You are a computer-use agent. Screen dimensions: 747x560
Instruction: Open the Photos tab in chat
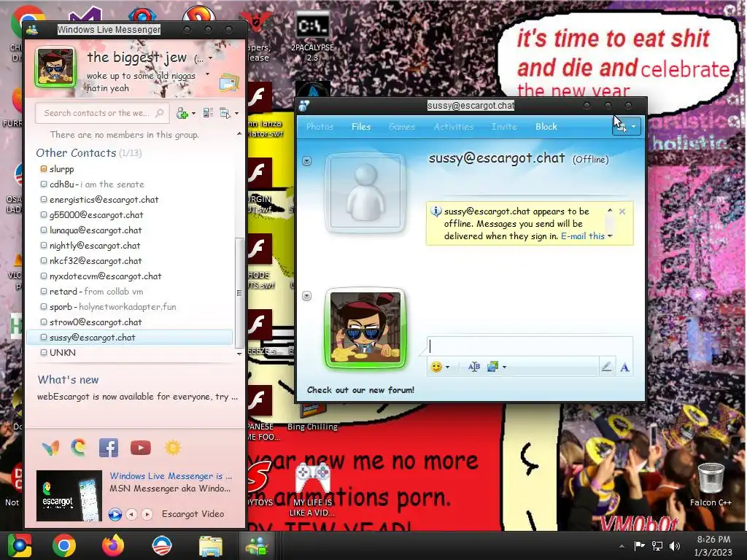pyautogui.click(x=320, y=127)
